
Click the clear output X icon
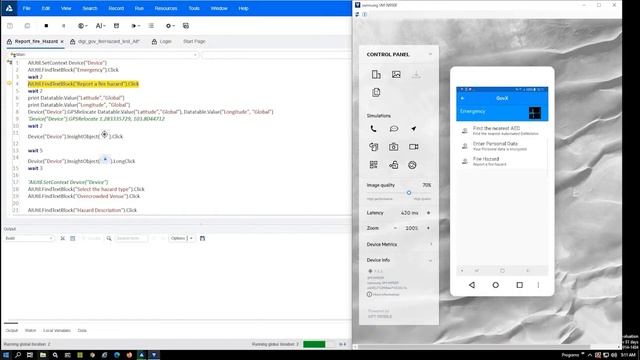[x=62, y=238]
